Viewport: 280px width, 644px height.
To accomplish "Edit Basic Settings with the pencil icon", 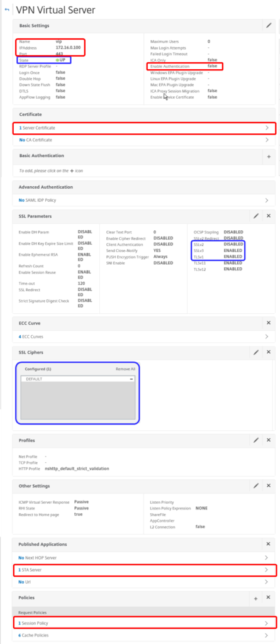I will [269, 25].
